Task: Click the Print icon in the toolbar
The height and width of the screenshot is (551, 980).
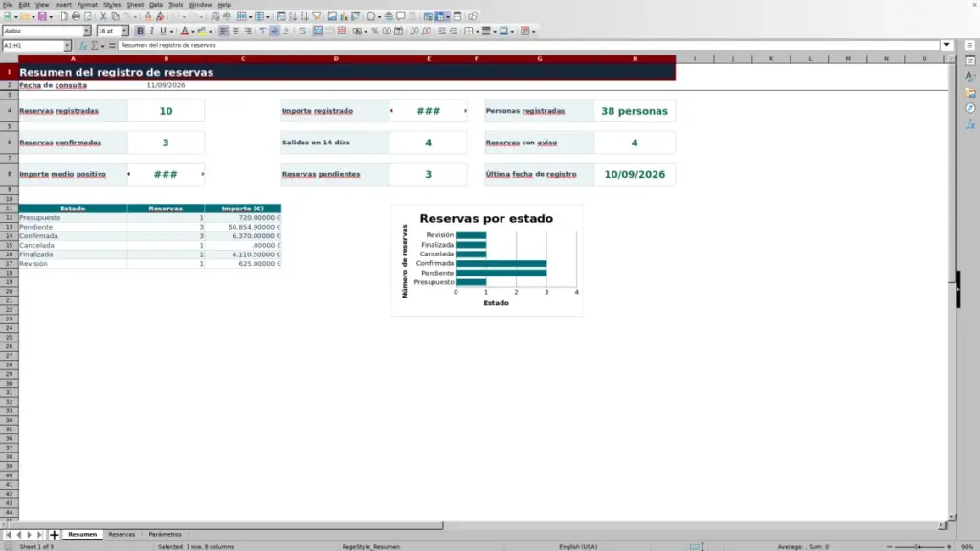Action: click(x=76, y=16)
